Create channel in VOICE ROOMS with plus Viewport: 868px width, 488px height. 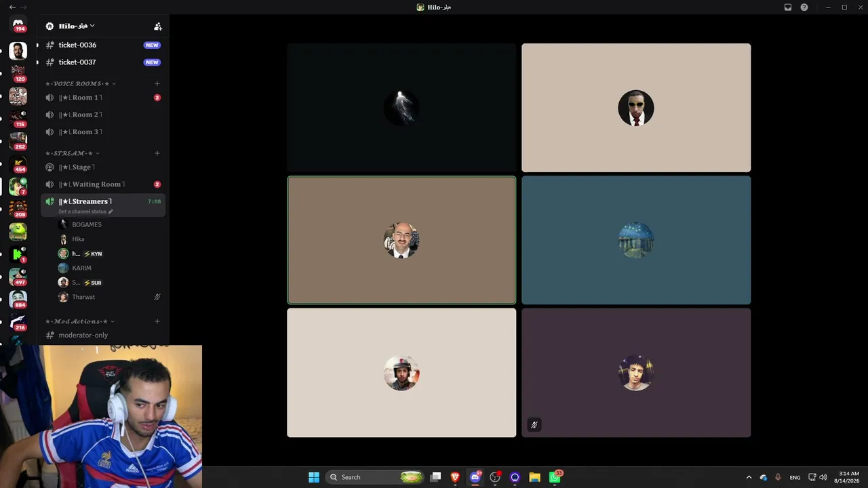pyautogui.click(x=157, y=84)
